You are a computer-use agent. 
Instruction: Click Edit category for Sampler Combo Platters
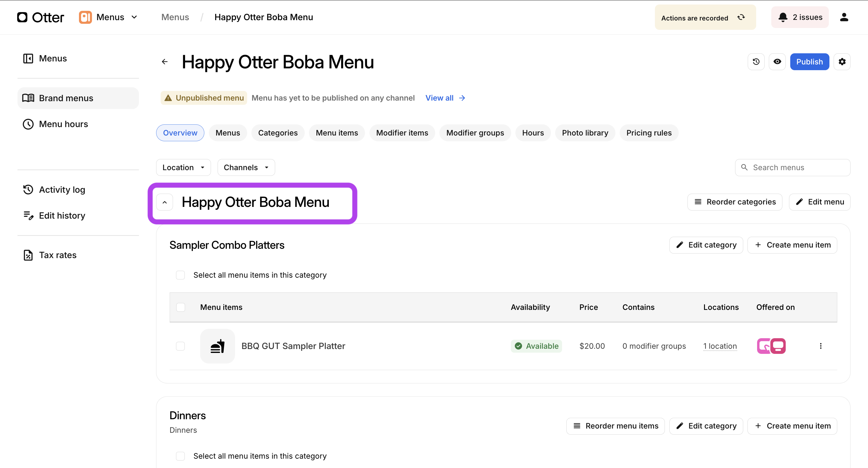click(706, 245)
